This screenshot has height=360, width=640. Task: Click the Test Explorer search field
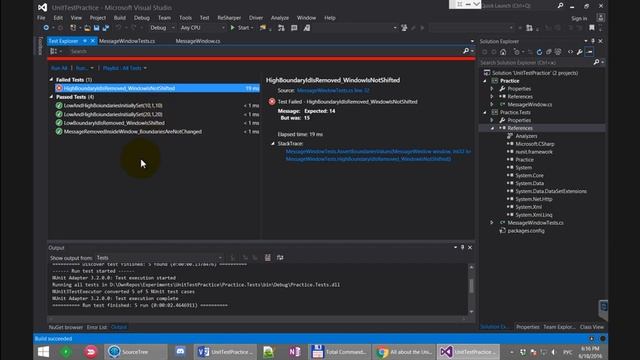tap(265, 51)
